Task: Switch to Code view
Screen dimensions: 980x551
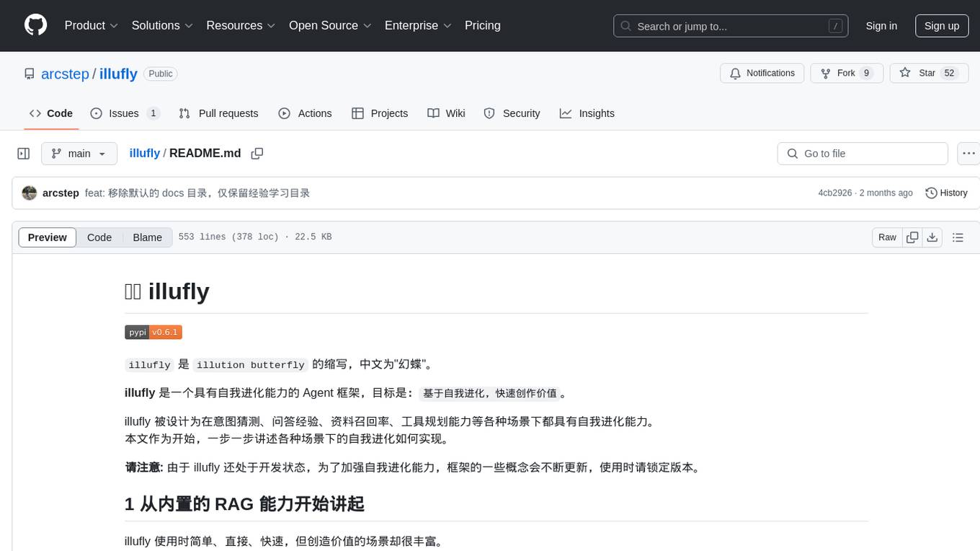Action: pyautogui.click(x=99, y=237)
